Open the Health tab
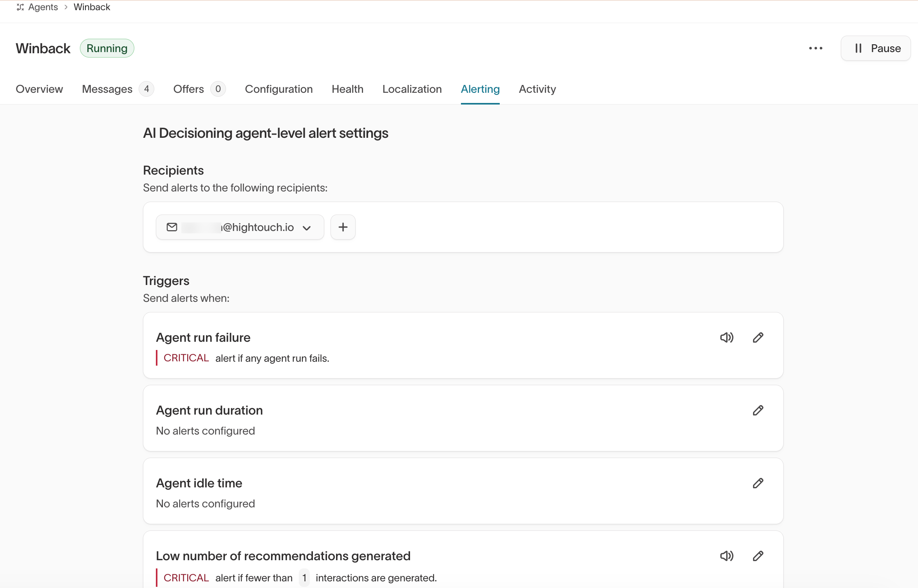Viewport: 918px width, 588px height. [347, 89]
